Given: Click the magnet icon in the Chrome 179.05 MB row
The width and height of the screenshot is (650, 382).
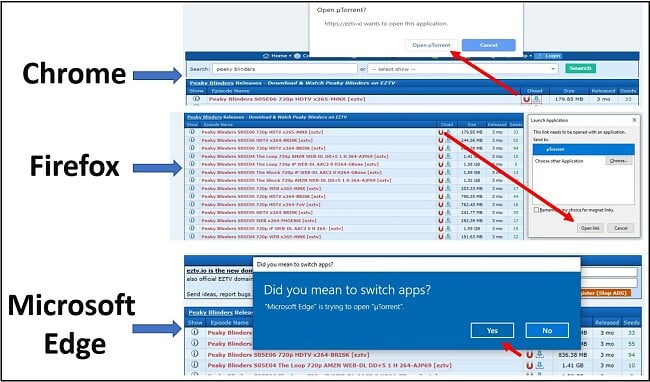Looking at the screenshot, I should point(526,99).
